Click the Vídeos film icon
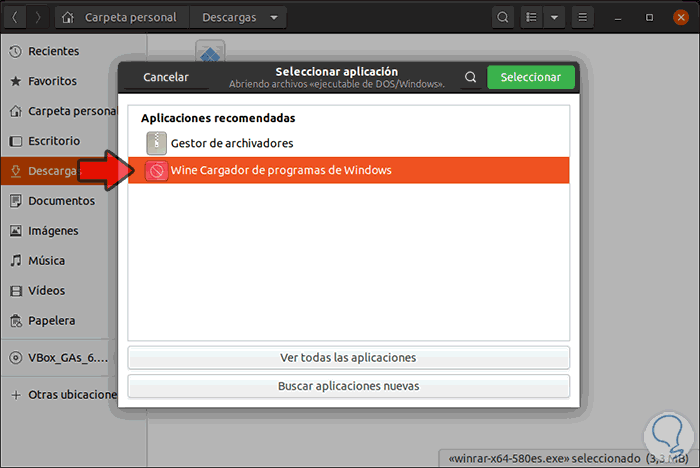The image size is (700, 468). 16,291
